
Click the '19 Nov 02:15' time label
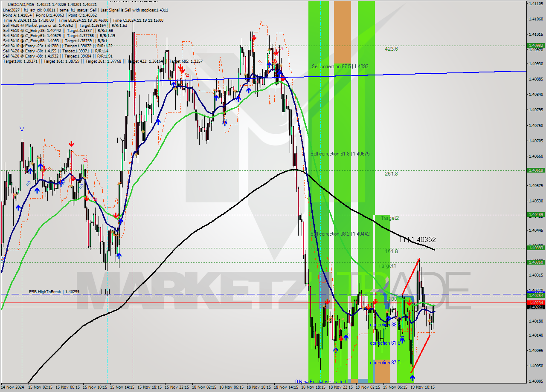pyautogui.click(x=367, y=387)
